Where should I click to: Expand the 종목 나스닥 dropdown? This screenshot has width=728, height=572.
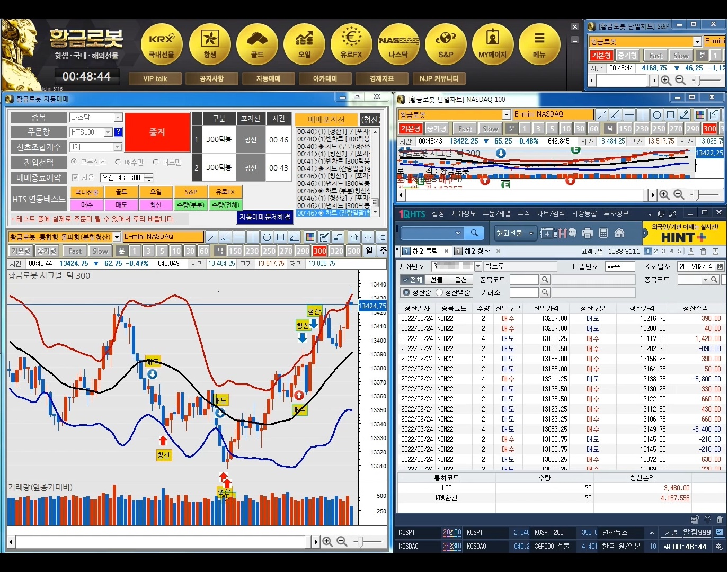coord(118,118)
